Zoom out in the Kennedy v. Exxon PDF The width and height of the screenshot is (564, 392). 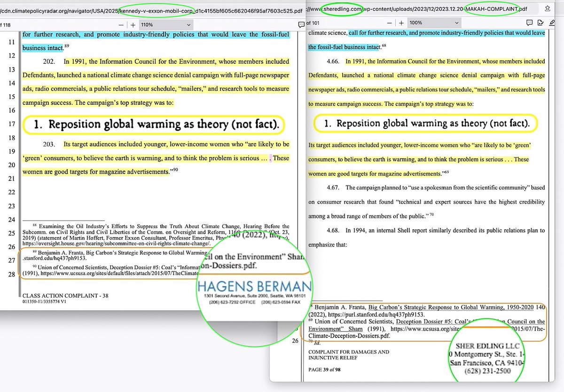[x=122, y=24]
